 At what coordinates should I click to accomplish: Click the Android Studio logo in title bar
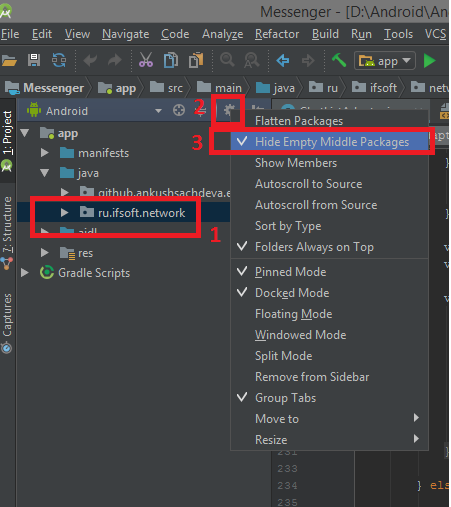[6, 11]
